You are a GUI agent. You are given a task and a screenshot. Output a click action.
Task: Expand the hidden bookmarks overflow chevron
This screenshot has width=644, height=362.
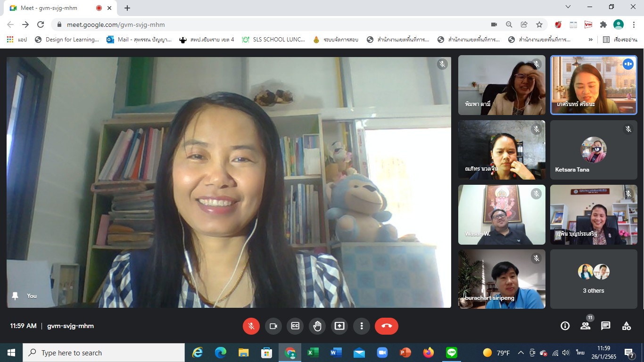(x=590, y=40)
